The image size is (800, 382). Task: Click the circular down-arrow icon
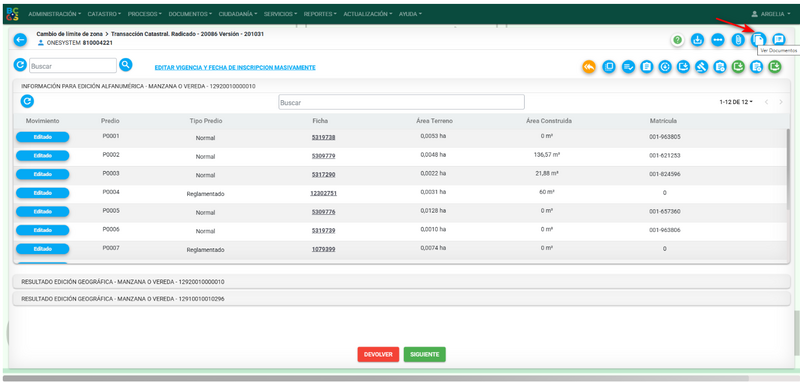pos(665,66)
